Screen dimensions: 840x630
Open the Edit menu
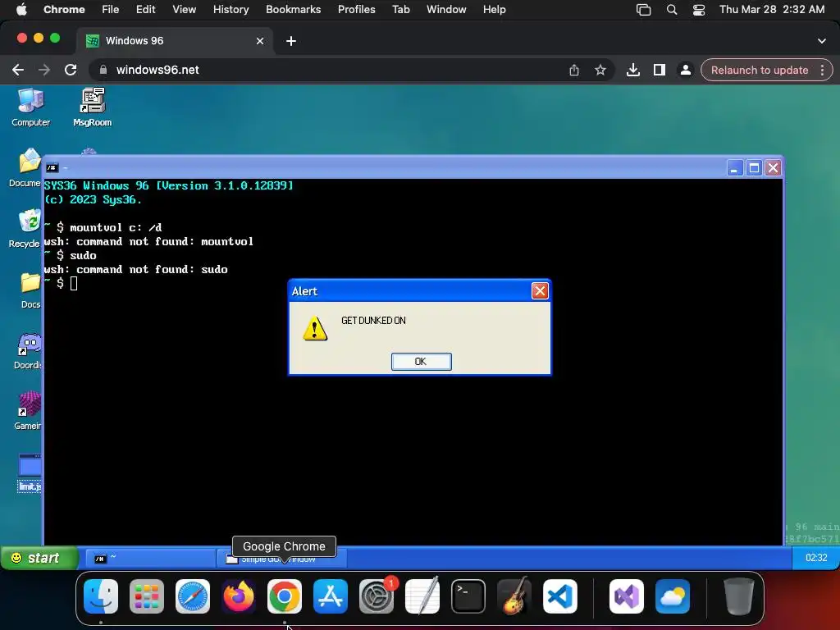point(145,9)
